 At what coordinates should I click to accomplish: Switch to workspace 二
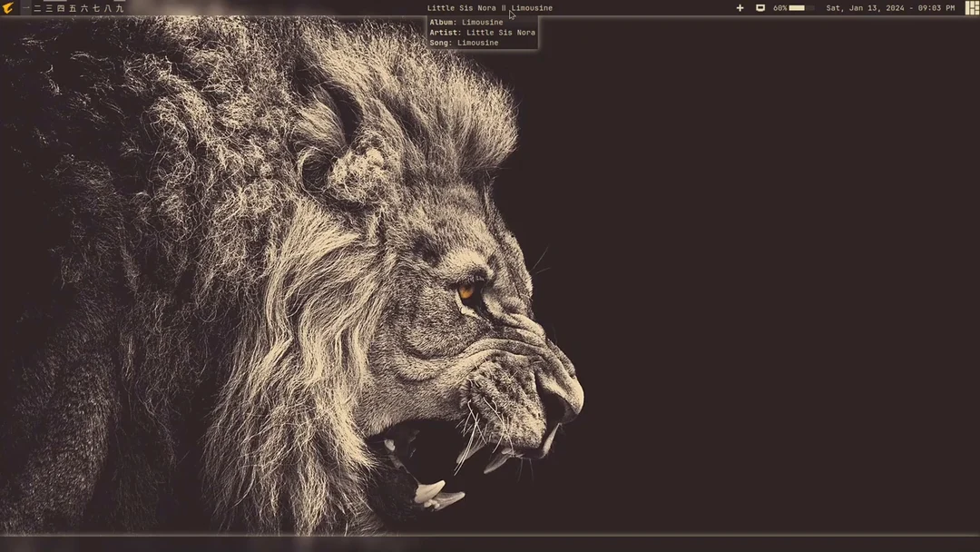click(37, 7)
